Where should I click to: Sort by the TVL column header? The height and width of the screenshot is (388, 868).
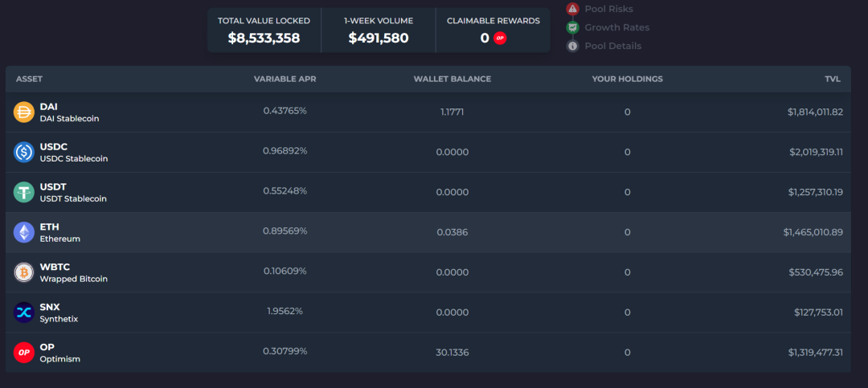(832, 79)
